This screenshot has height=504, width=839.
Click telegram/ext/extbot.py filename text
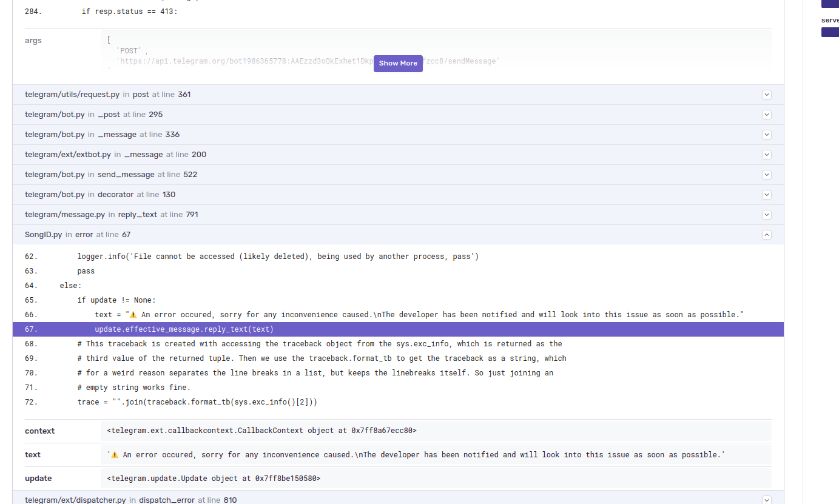click(68, 155)
